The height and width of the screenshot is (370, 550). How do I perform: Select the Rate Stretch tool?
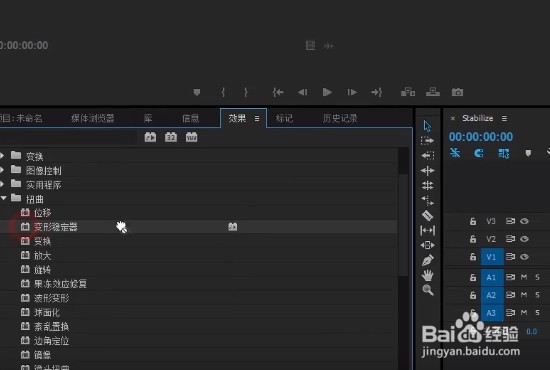tap(428, 200)
